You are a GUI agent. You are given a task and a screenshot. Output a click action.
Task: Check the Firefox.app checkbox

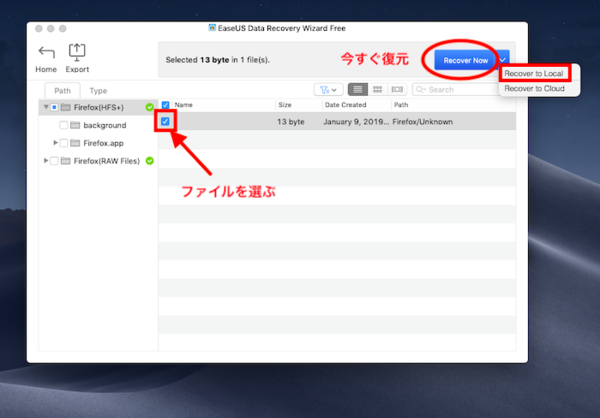64,143
